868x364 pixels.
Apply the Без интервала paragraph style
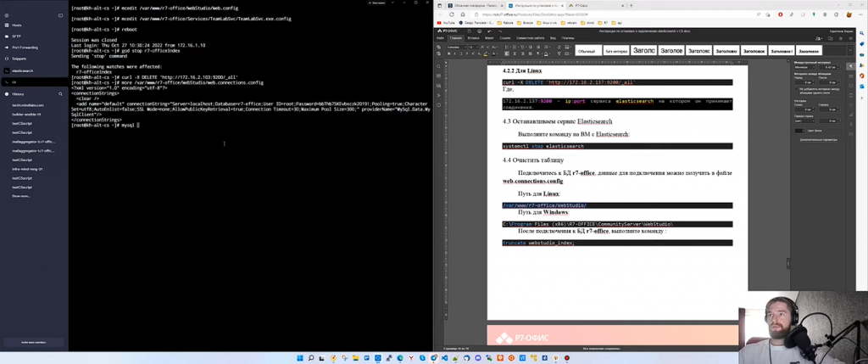pyautogui.click(x=616, y=50)
